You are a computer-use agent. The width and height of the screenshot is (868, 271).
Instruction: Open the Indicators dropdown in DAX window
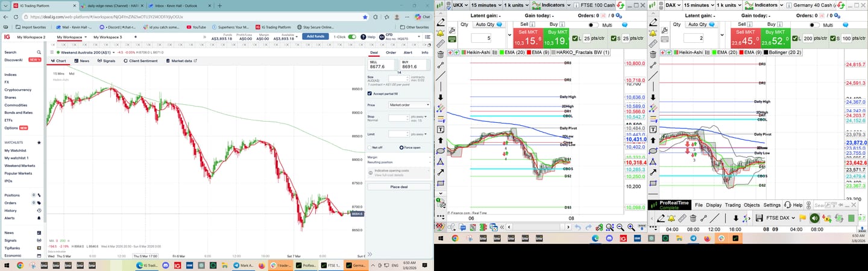click(764, 5)
